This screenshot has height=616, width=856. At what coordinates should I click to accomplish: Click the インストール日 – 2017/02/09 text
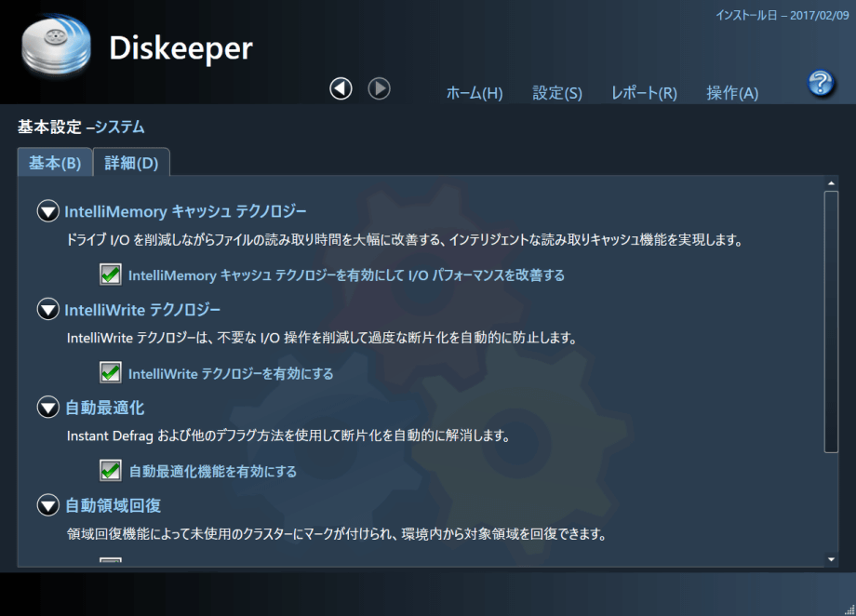(x=782, y=15)
